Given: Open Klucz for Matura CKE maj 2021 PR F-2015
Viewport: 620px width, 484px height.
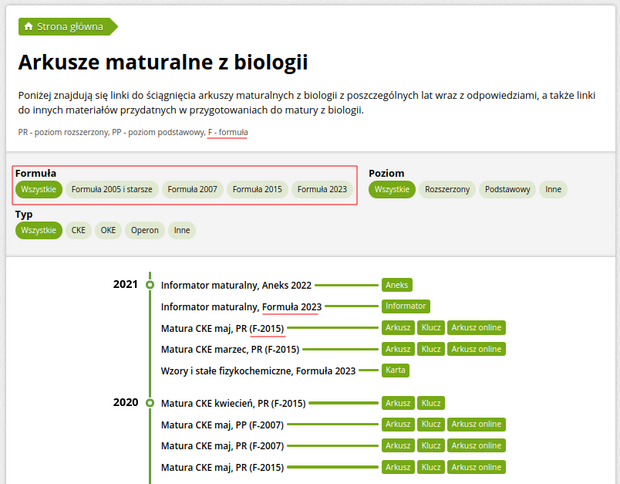Looking at the screenshot, I should point(431,328).
